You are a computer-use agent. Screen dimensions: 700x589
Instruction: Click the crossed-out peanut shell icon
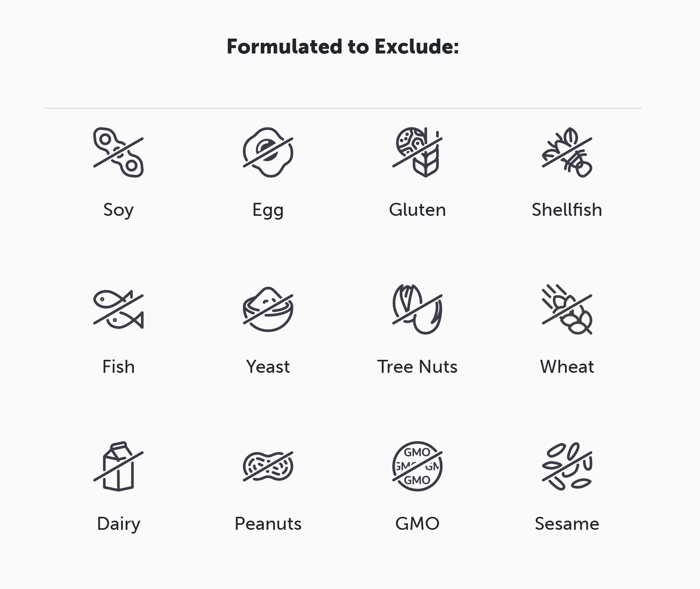click(x=268, y=466)
